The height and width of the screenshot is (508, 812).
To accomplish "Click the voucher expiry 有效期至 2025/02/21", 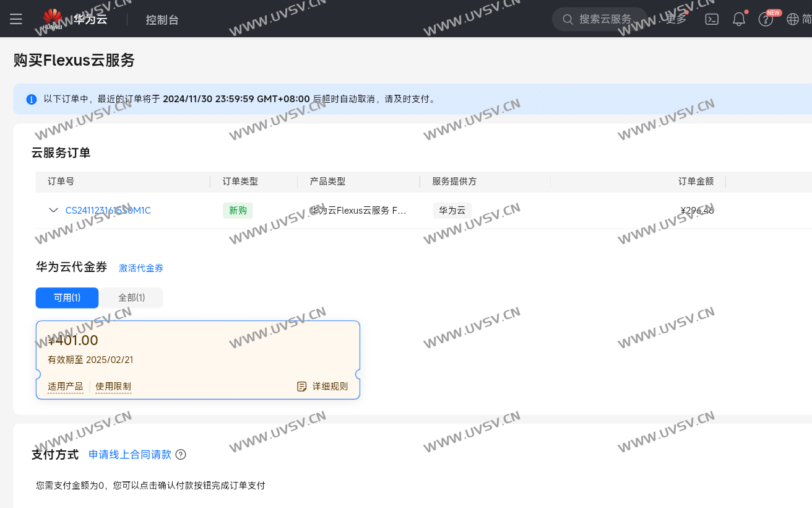I will [x=90, y=360].
